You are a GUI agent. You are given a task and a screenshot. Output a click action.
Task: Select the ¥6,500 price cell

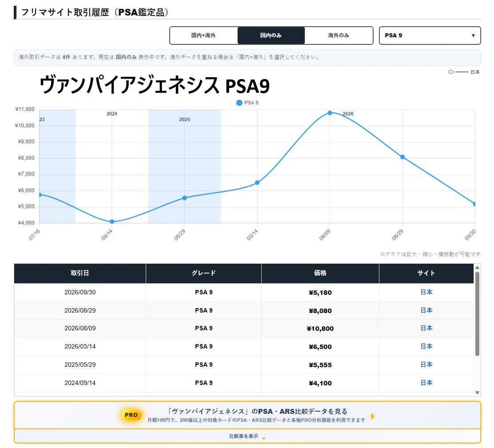[320, 347]
